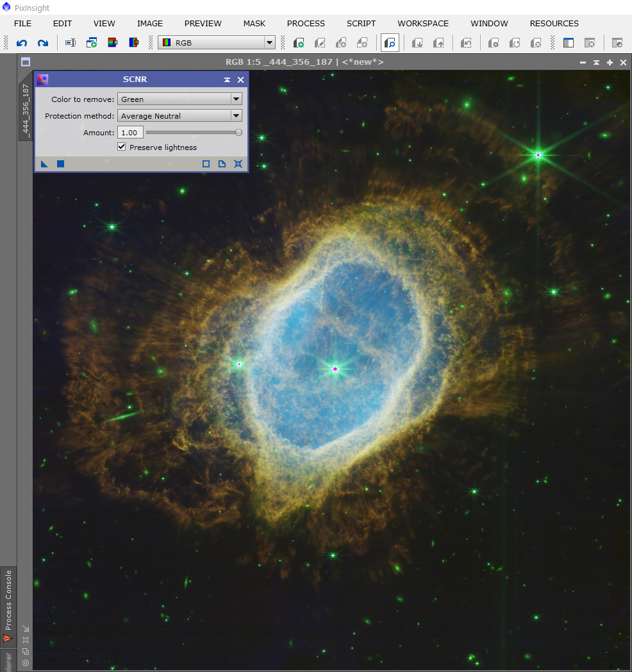This screenshot has width=632, height=672.
Task: Open the MASK menu
Action: pos(254,24)
